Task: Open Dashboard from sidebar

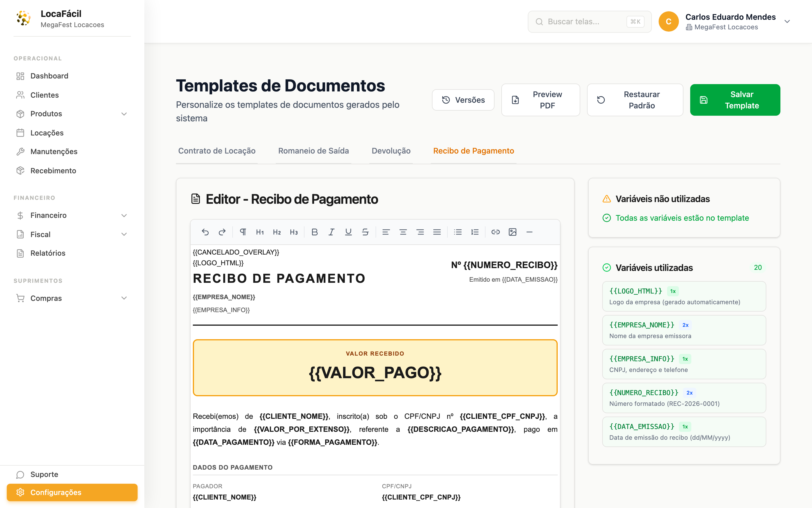Action: pos(72,76)
